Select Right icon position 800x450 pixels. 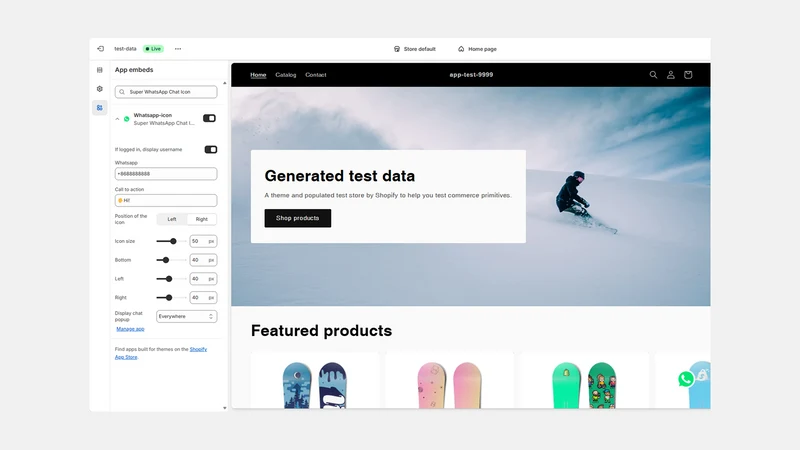point(202,219)
